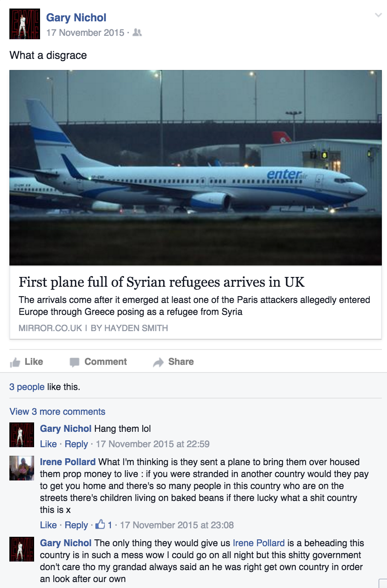Viewport: 387px width, 588px height.
Task: Open post options chevron at top right
Action: (x=378, y=15)
